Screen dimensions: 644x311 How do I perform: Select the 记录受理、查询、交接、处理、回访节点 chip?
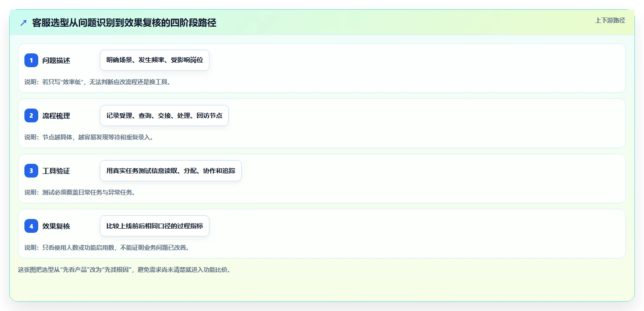coord(164,115)
